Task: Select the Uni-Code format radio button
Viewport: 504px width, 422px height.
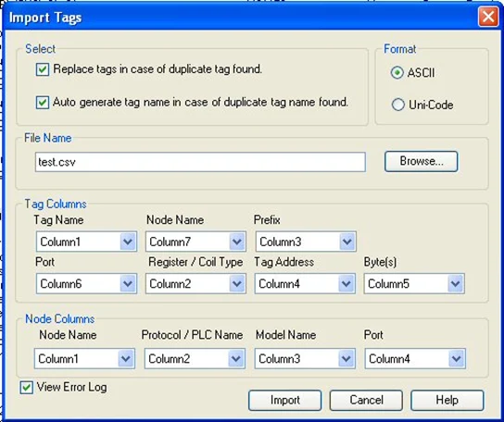Action: (398, 105)
